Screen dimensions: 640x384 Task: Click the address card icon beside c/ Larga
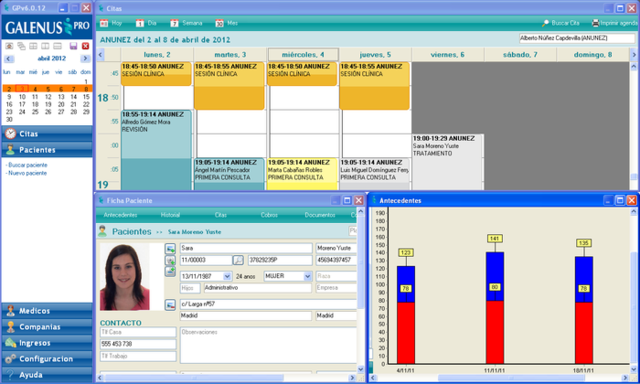(170, 304)
